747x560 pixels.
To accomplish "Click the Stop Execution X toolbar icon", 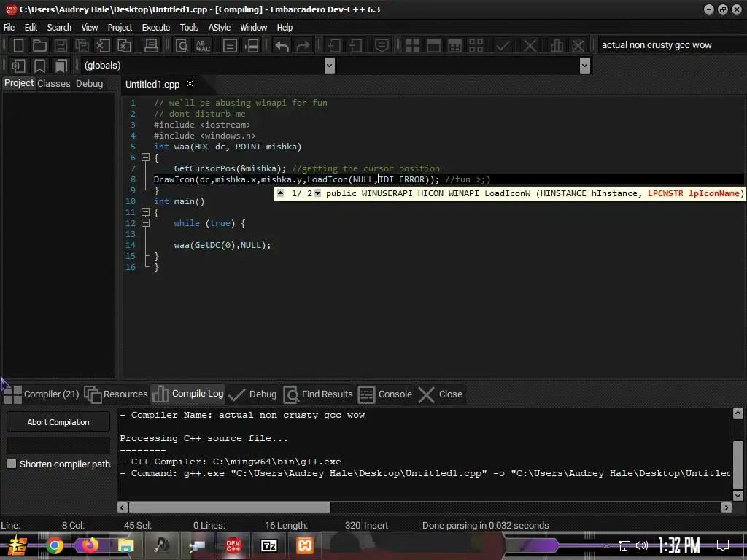I will 530,45.
